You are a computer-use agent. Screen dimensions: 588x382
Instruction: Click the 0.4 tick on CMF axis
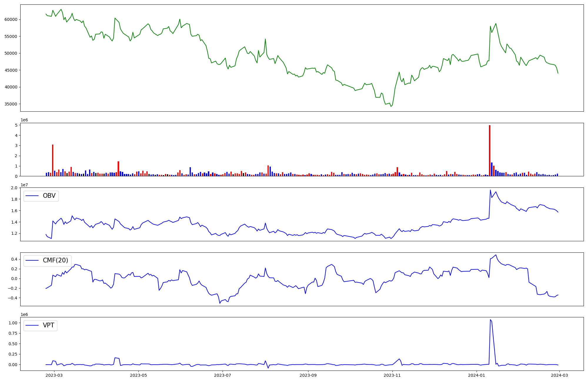click(14, 259)
